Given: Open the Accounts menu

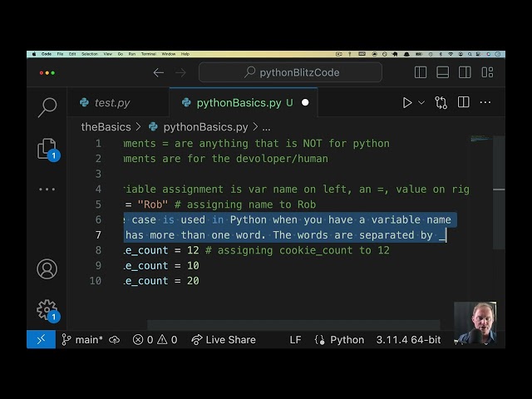Looking at the screenshot, I should click(x=47, y=269).
